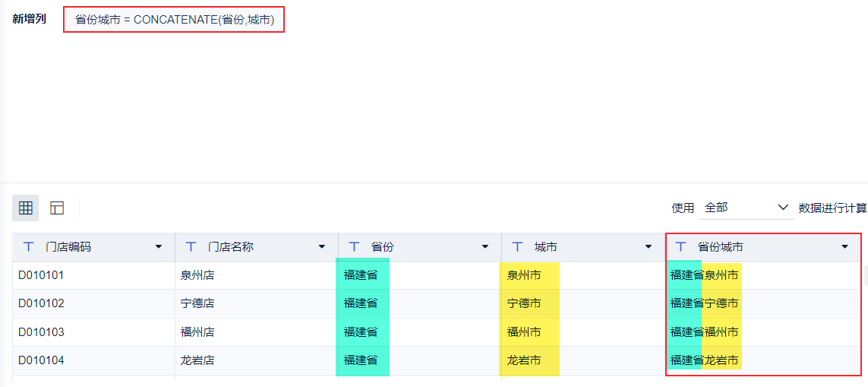The height and width of the screenshot is (387, 868).
Task: Switch to the layout panel view icon
Action: point(57,208)
